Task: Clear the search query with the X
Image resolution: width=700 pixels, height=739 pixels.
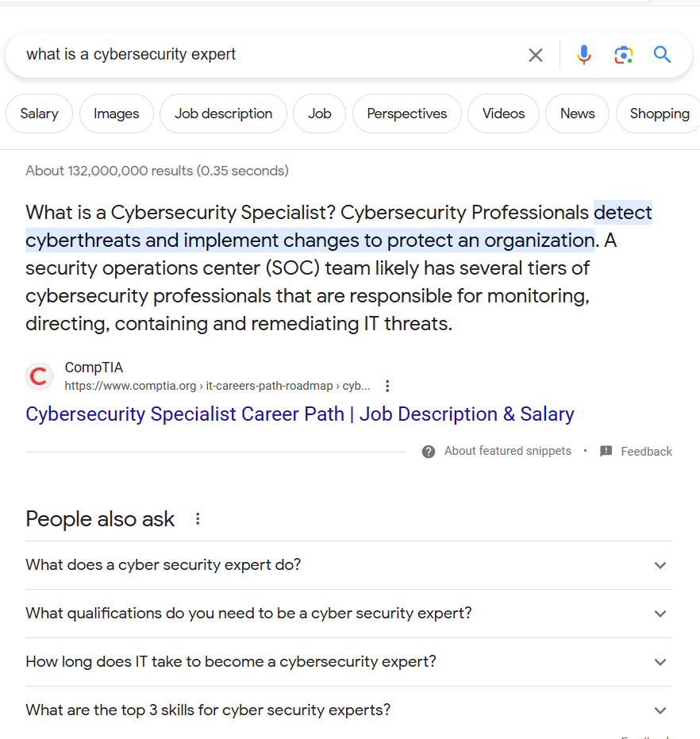Action: point(536,55)
